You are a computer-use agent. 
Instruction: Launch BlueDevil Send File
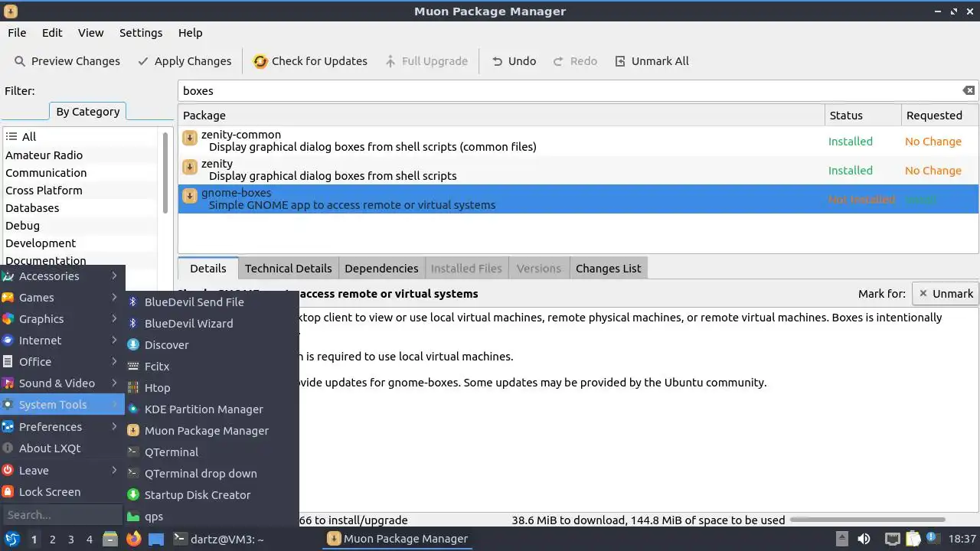point(212,302)
